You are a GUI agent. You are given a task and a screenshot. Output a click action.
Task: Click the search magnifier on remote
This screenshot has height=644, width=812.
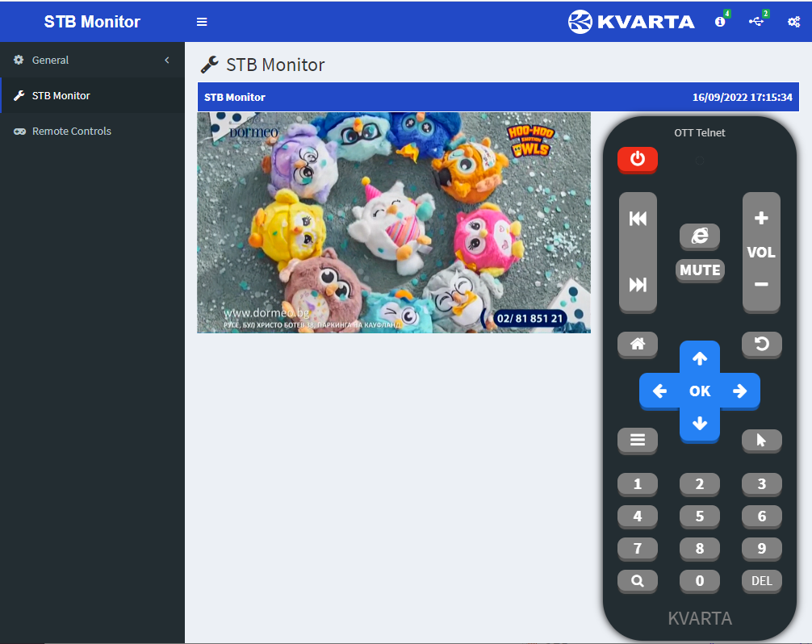tap(638, 581)
